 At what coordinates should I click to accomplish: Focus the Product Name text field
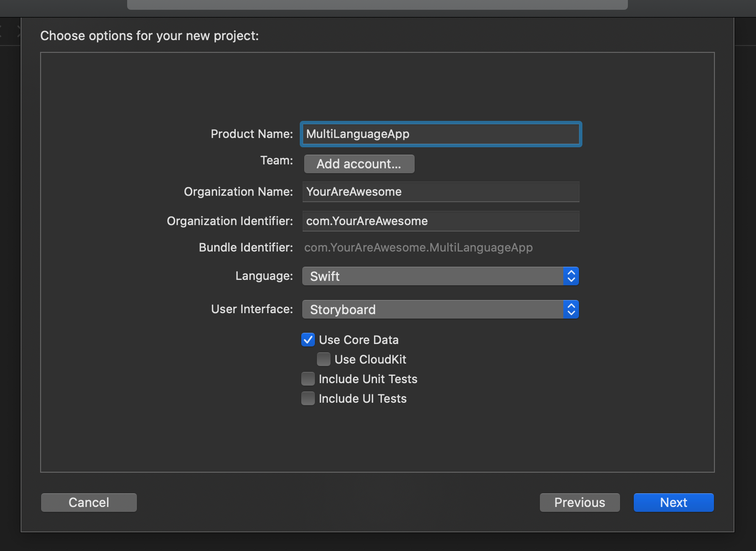441,134
